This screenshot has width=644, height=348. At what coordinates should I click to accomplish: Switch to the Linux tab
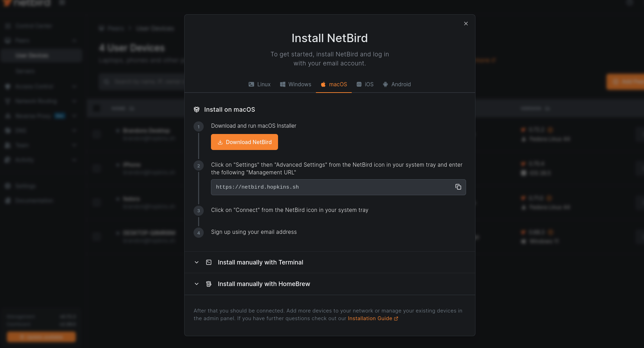pos(260,84)
